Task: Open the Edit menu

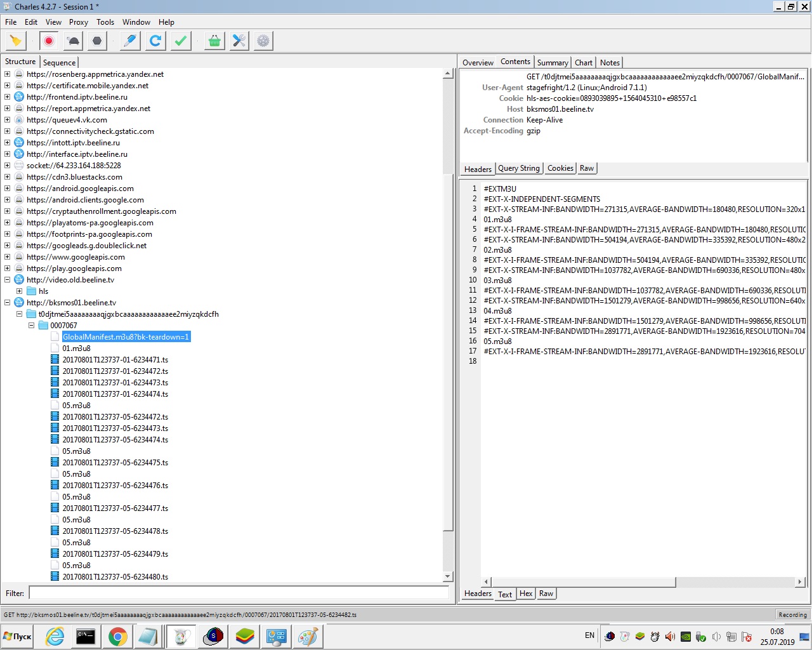Action: 31,22
